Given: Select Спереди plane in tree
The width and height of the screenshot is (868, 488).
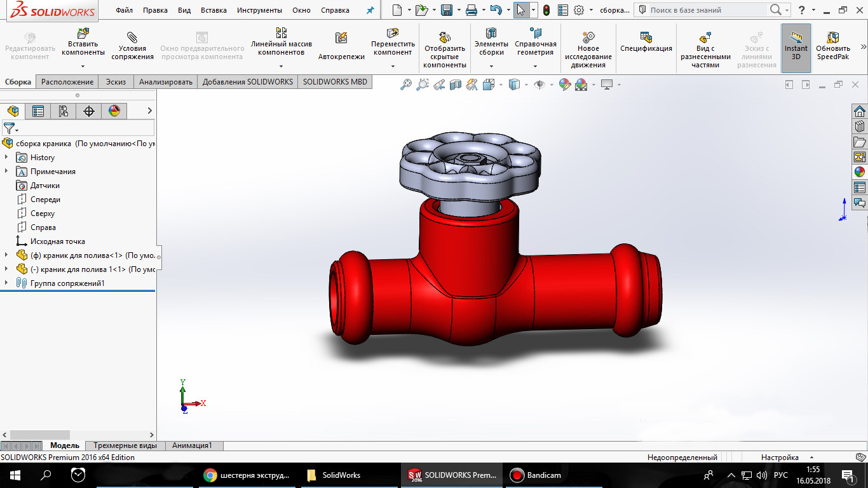Looking at the screenshot, I should 45,199.
